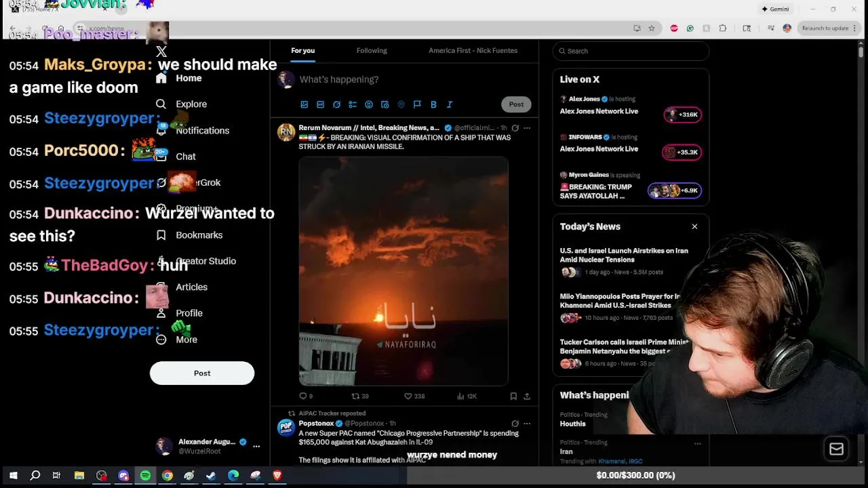Go to Home in the sidebar
The image size is (868, 488).
(x=178, y=78)
